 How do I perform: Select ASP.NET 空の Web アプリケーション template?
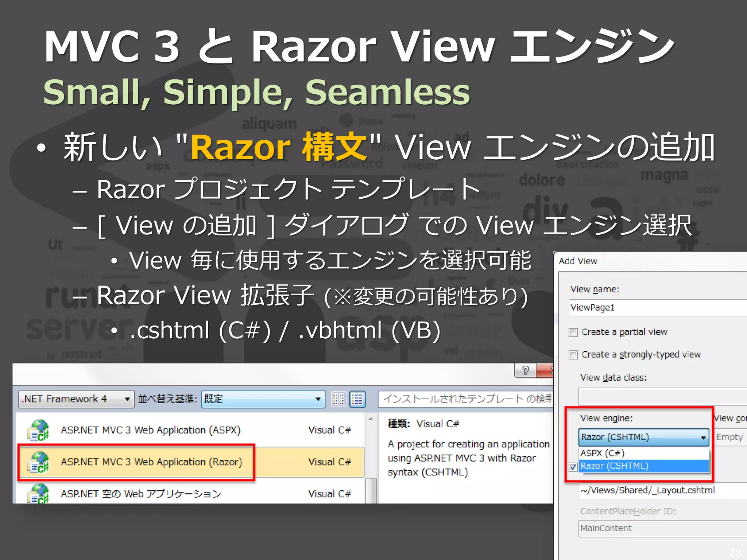(x=190, y=493)
